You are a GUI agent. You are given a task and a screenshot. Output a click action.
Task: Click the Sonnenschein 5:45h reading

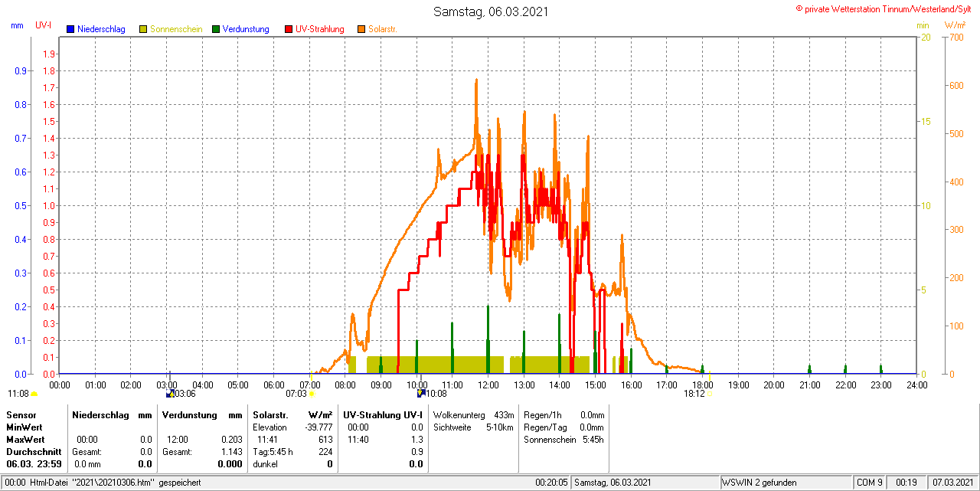click(x=563, y=440)
